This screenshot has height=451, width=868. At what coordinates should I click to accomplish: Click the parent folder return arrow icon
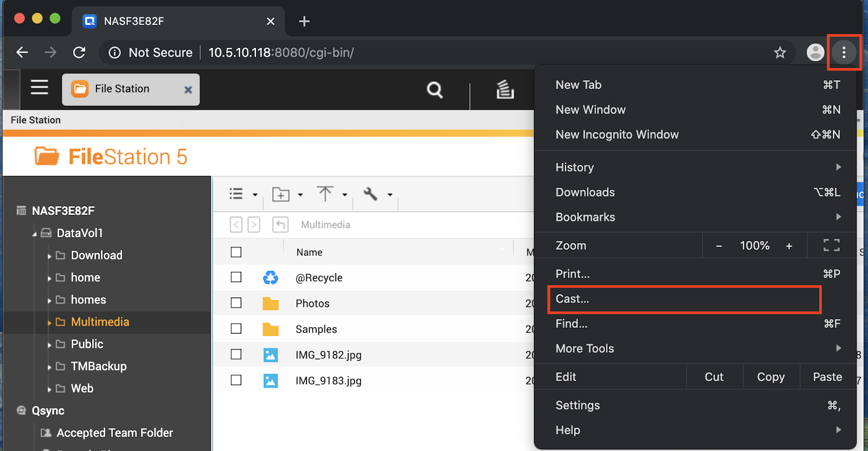point(280,225)
